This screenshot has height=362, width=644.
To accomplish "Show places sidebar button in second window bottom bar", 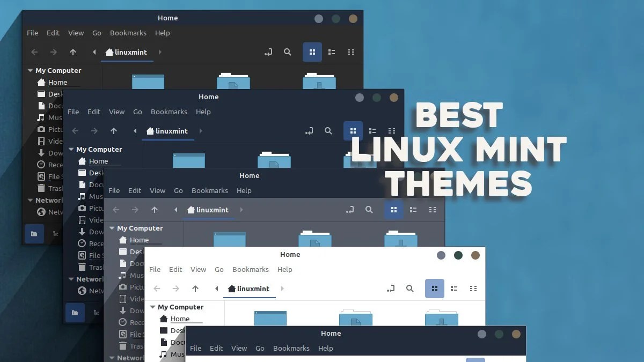I will tap(75, 313).
